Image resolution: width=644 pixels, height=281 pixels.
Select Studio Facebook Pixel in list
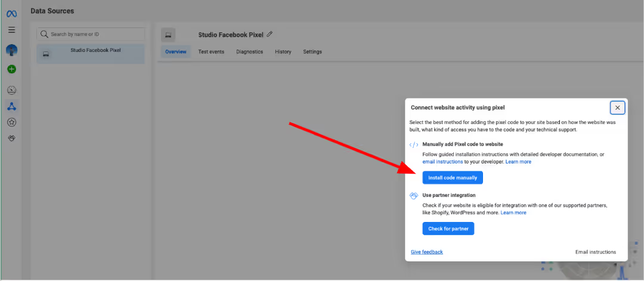91,54
